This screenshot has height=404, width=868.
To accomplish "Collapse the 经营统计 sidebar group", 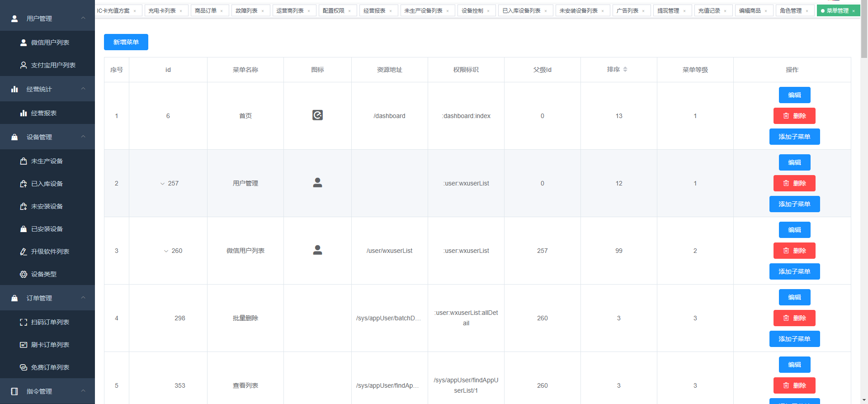I will click(83, 89).
